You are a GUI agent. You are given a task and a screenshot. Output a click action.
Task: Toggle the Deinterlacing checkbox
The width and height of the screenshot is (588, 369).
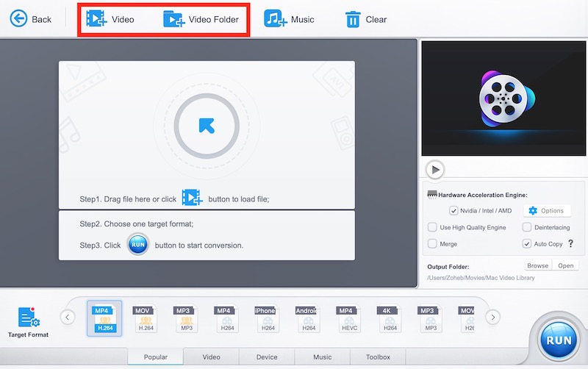point(526,228)
